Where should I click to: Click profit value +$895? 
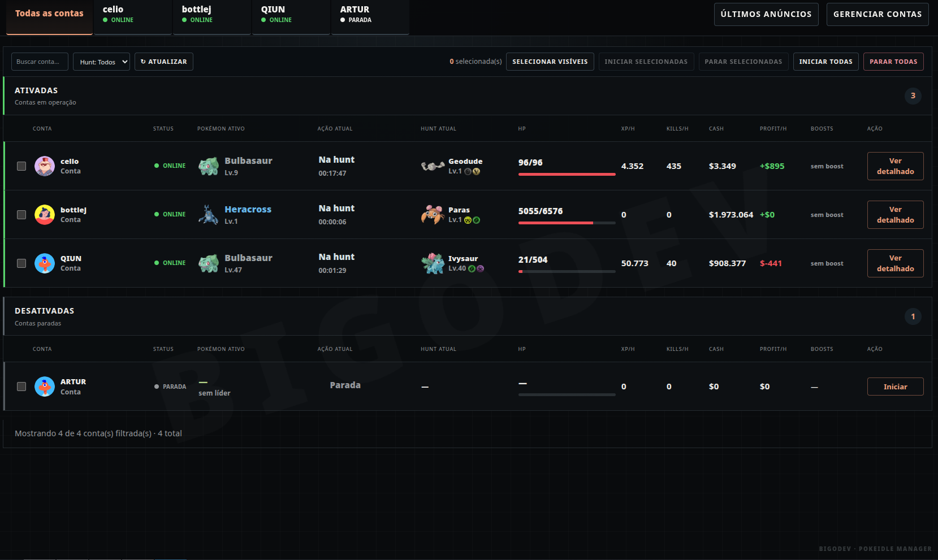[772, 166]
